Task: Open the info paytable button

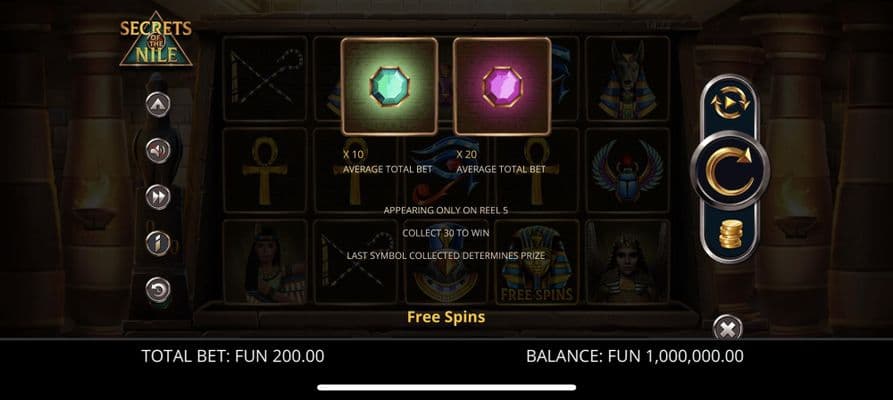Action: pyautogui.click(x=158, y=243)
